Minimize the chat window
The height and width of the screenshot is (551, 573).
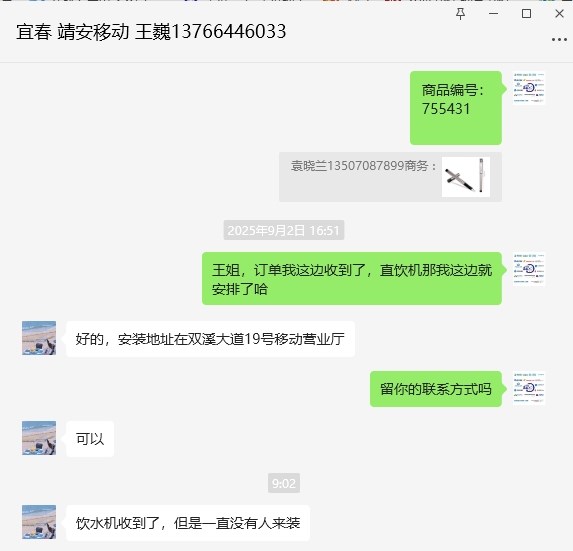pyautogui.click(x=493, y=14)
